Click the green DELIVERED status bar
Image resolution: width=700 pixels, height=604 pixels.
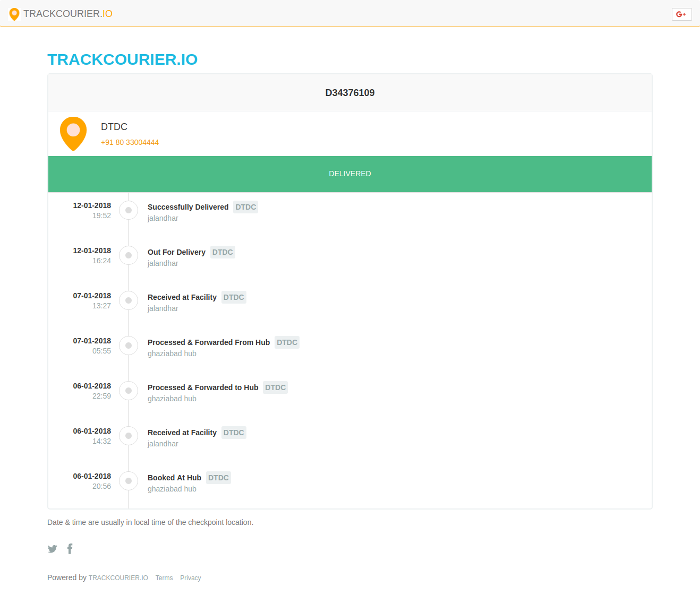[349, 174]
